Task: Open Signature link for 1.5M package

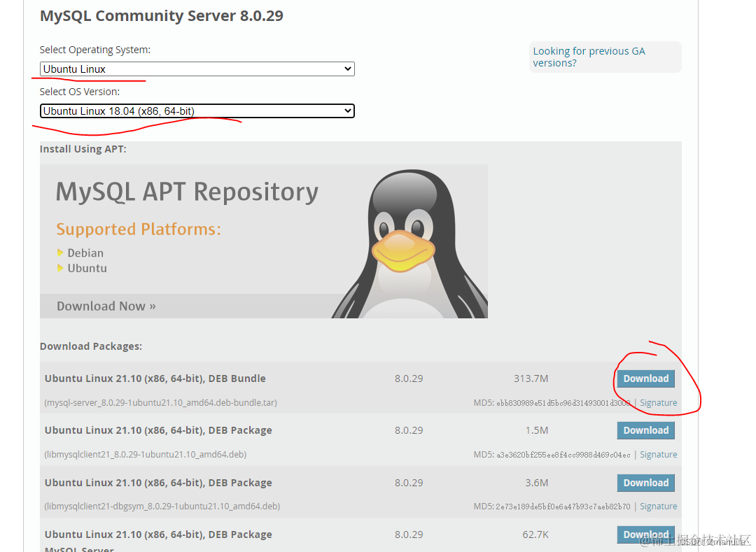Action: click(x=658, y=454)
